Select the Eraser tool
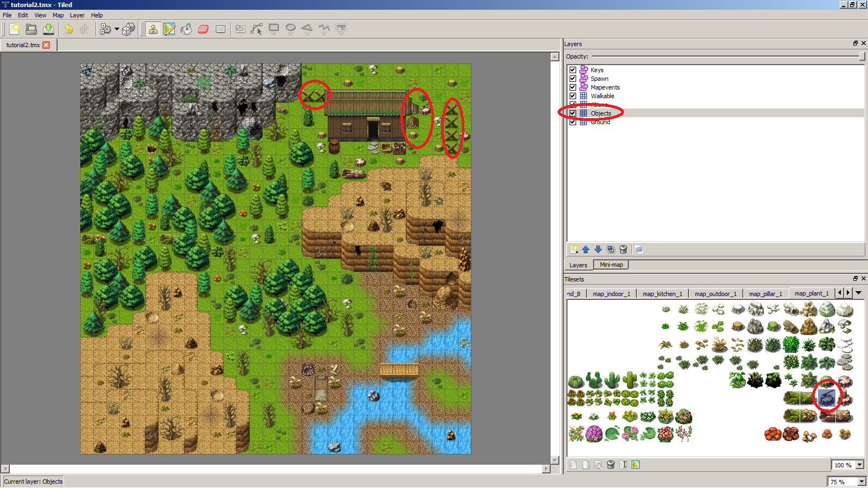The image size is (868, 488). 203,29
